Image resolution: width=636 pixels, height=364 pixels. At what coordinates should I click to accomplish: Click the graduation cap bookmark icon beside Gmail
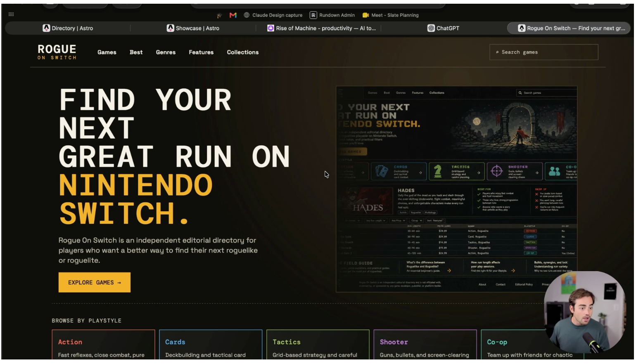[x=220, y=15]
